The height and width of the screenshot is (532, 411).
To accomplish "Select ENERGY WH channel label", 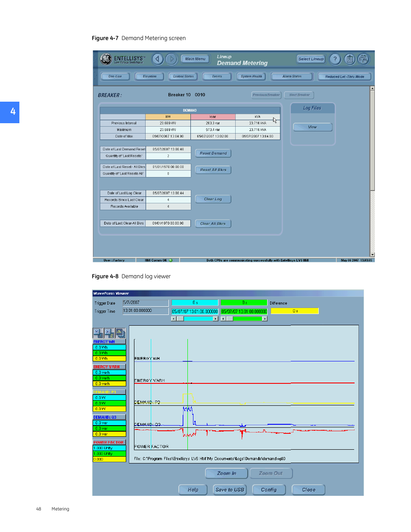I will (109, 342).
